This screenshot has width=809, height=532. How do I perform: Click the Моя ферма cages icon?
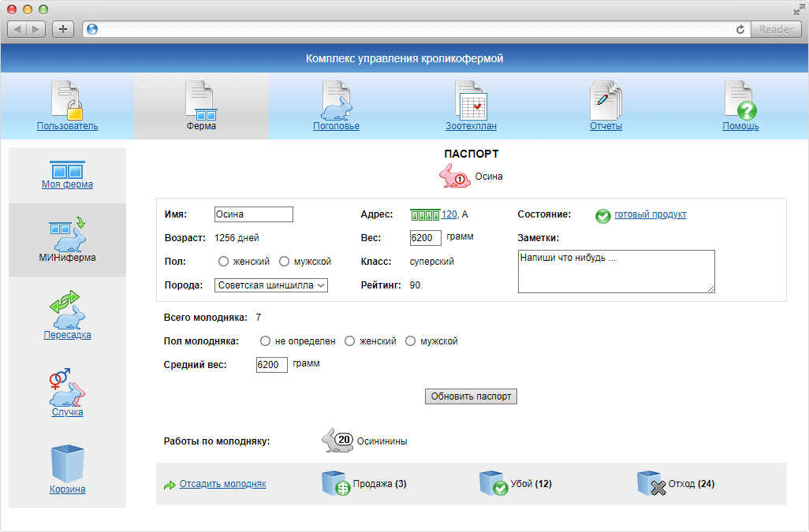67,169
